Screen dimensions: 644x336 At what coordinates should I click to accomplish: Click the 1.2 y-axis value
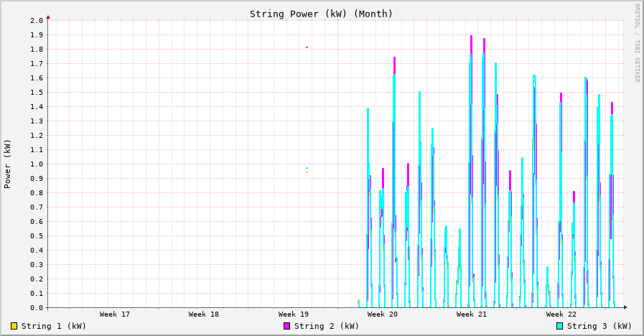36,136
